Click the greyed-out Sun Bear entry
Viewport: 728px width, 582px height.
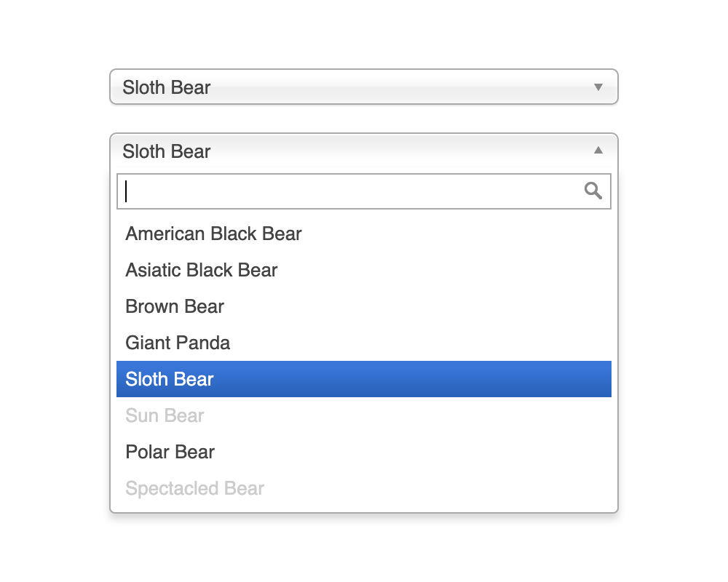165,415
